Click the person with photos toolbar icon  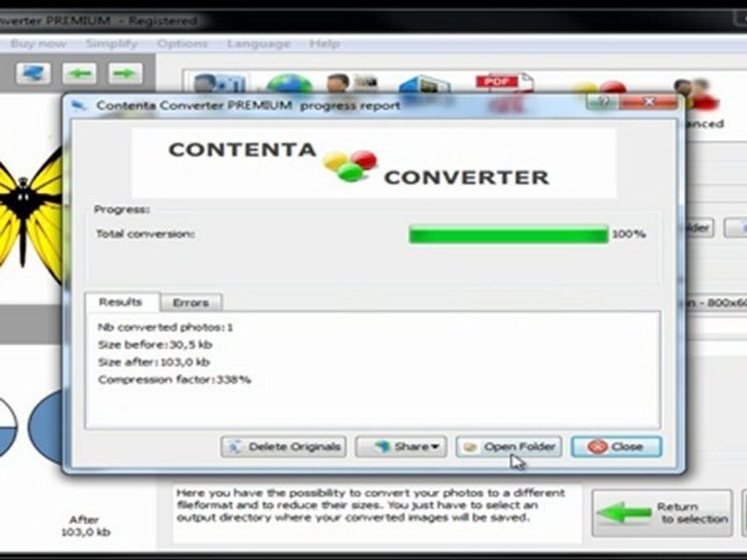pyautogui.click(x=352, y=83)
